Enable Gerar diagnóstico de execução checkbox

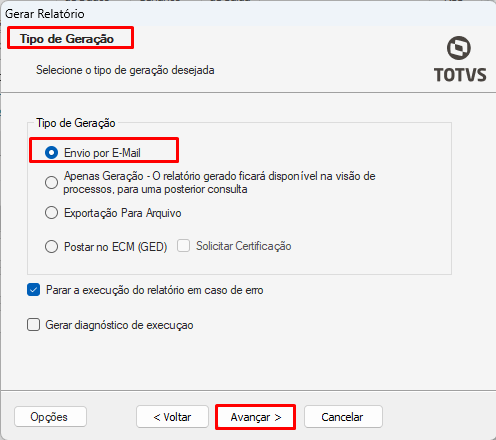[x=33, y=325]
